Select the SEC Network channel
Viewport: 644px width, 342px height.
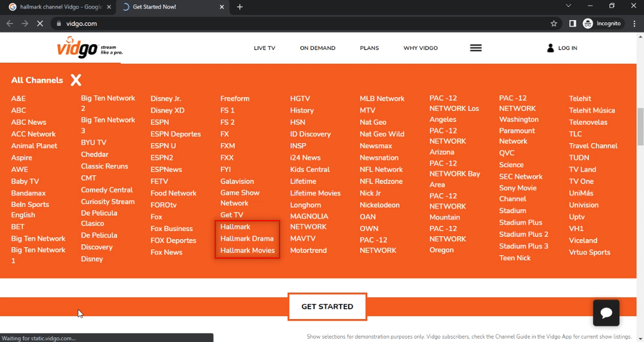pos(521,177)
